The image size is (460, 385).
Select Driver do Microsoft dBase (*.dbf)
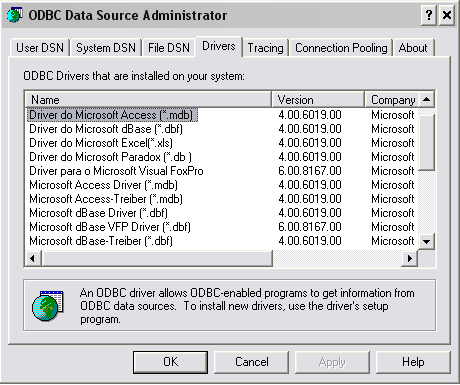tap(106, 129)
